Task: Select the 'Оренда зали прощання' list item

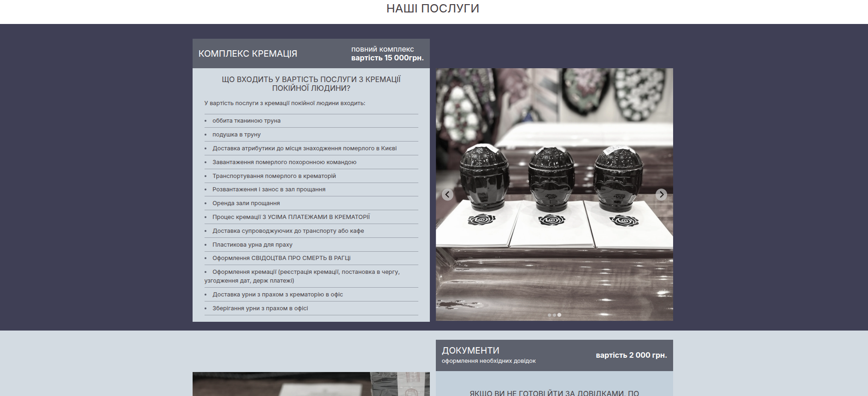Action: click(246, 203)
